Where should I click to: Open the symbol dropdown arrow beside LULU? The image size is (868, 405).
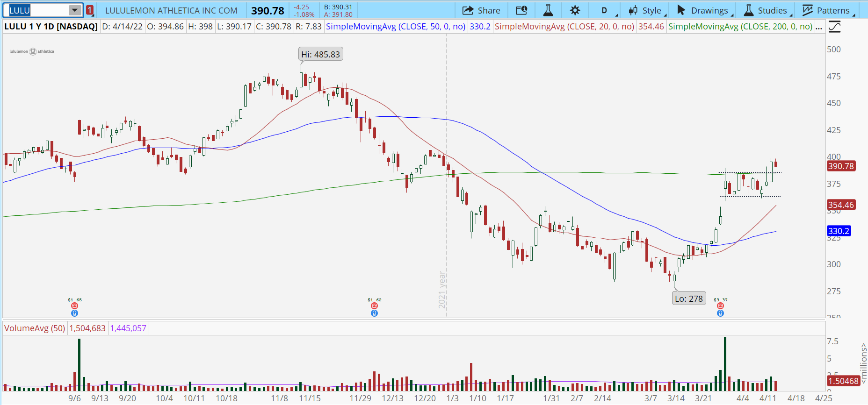pos(75,10)
